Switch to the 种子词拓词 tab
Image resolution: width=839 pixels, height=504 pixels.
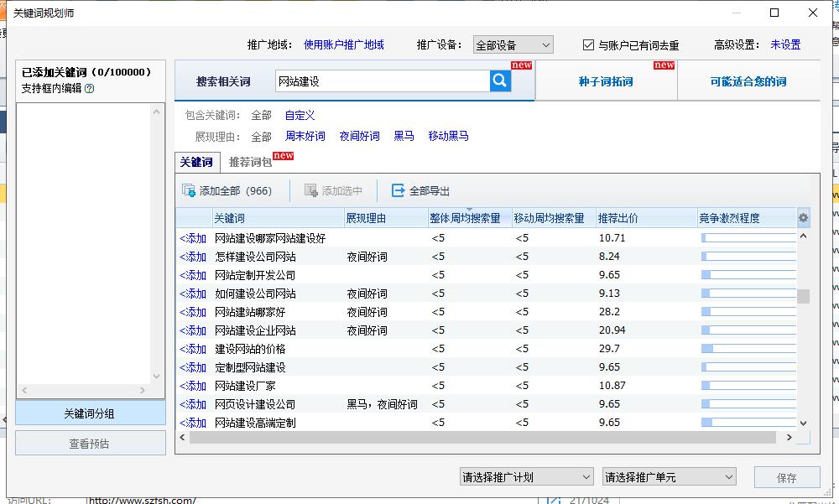coord(605,81)
